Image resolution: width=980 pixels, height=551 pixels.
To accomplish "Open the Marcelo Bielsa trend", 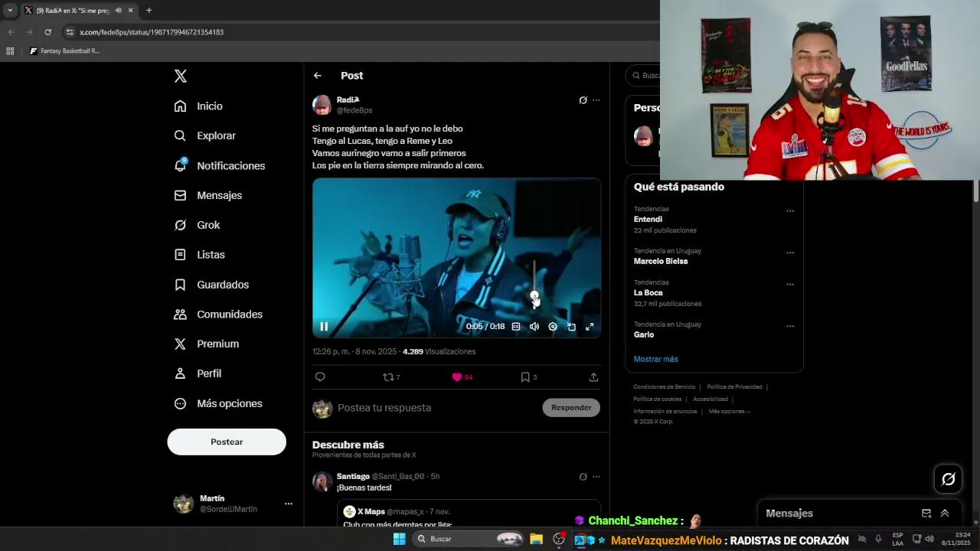I will 661,261.
